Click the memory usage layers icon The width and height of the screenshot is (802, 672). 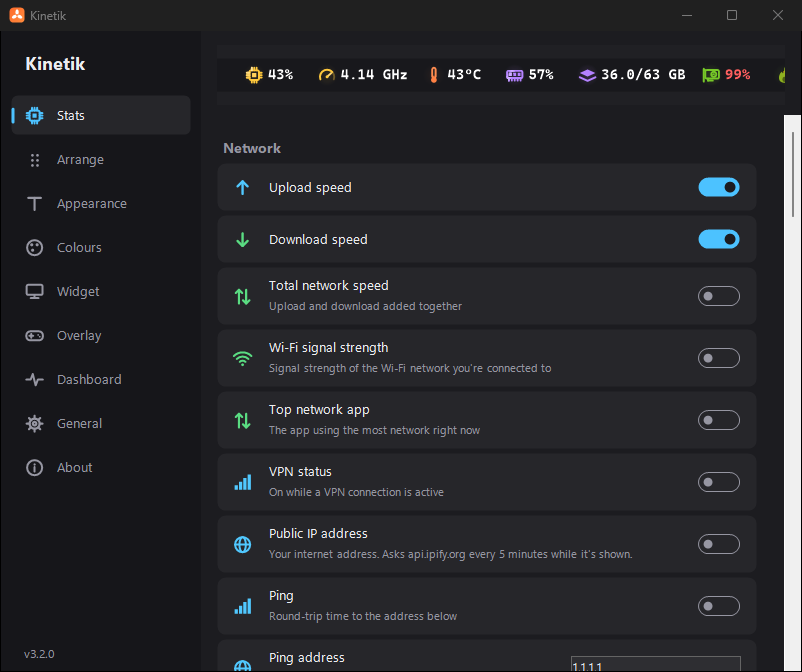[587, 76]
